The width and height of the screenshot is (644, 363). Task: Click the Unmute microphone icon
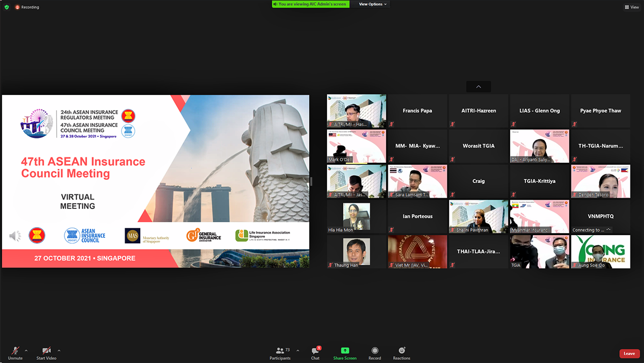click(x=15, y=351)
